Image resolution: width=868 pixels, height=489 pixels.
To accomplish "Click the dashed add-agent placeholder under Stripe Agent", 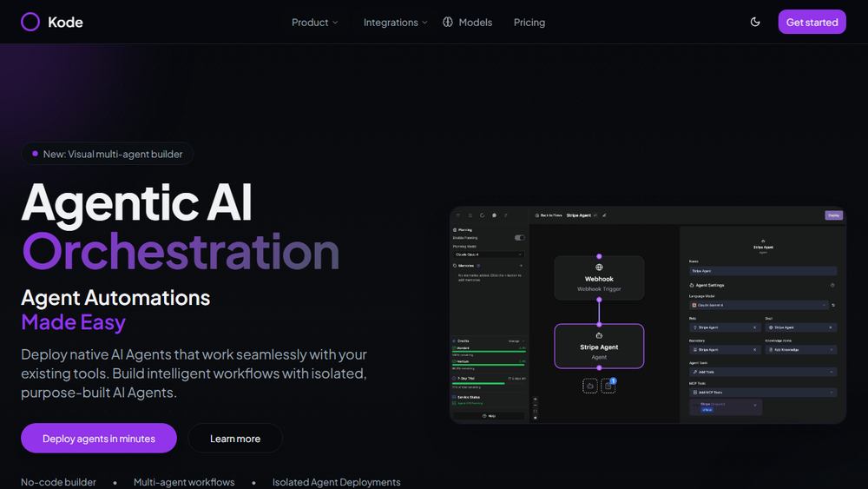I will [590, 386].
